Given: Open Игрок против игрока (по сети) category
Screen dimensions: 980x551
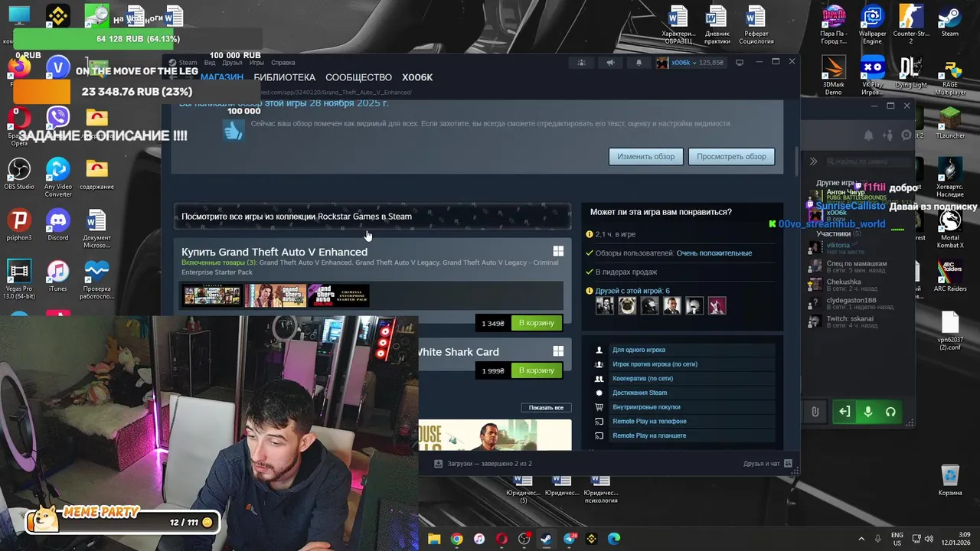Looking at the screenshot, I should click(655, 364).
